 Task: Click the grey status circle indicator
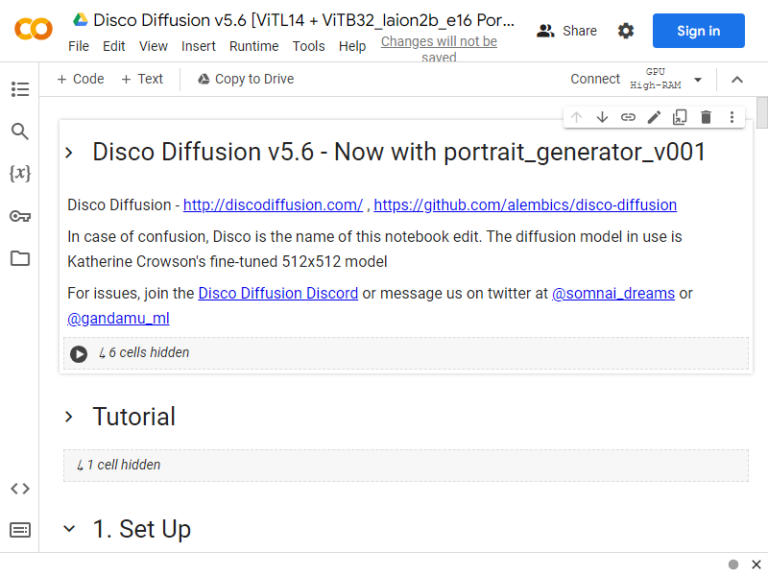coord(733,564)
